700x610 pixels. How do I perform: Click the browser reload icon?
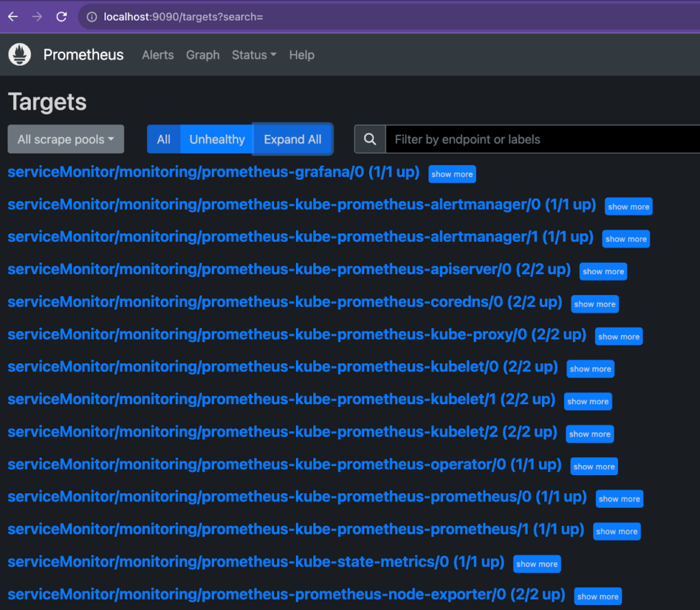pos(62,16)
